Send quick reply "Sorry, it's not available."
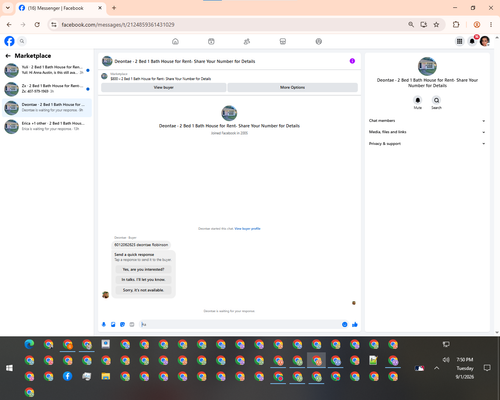Image resolution: width=500 pixels, height=400 pixels. [143, 290]
